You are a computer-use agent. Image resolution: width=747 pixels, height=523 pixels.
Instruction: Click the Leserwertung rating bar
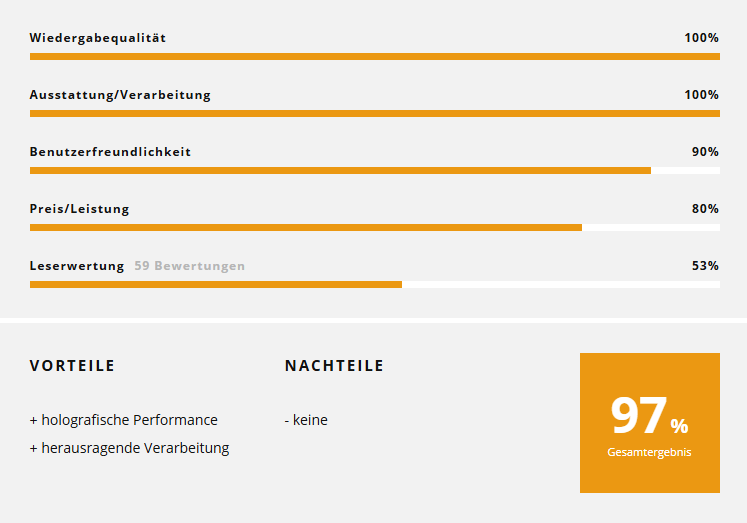click(x=374, y=284)
